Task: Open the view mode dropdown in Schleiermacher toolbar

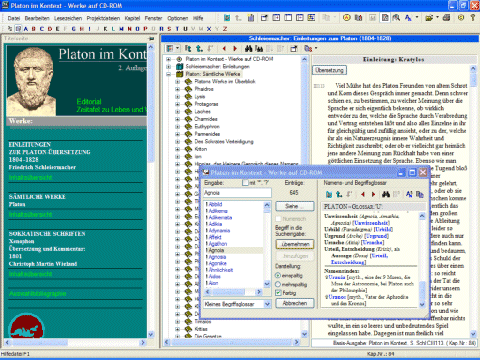Action: tap(178, 49)
